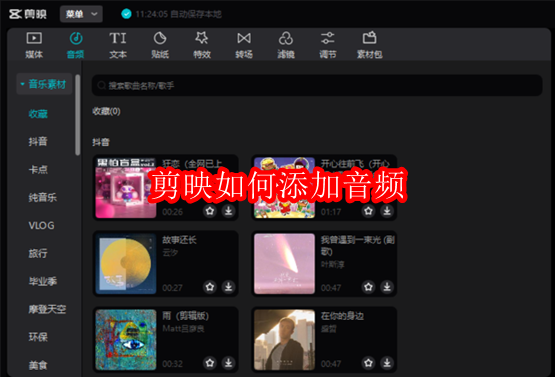Open the 转场 transitions panel

[x=244, y=38]
